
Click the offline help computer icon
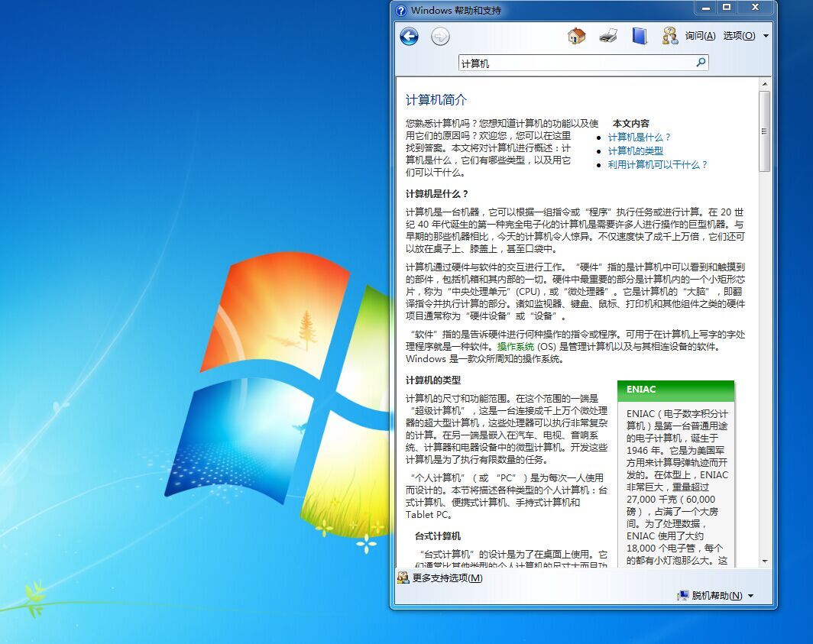pos(683,595)
